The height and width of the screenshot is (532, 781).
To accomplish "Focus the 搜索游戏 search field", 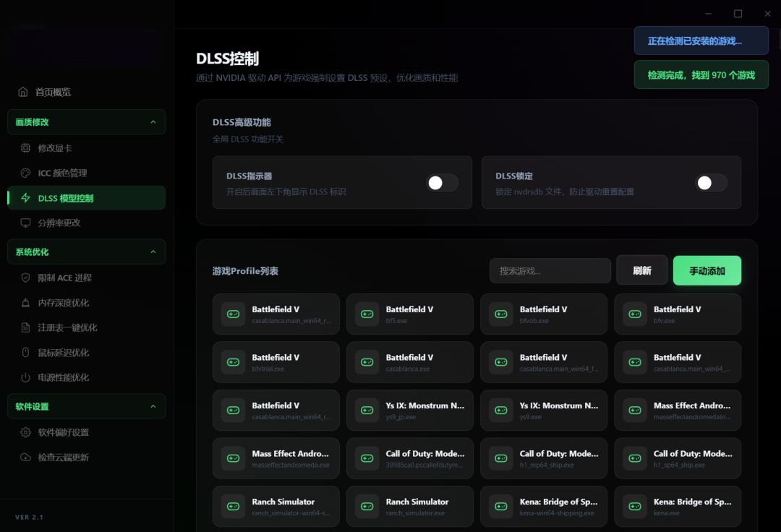I will (550, 271).
